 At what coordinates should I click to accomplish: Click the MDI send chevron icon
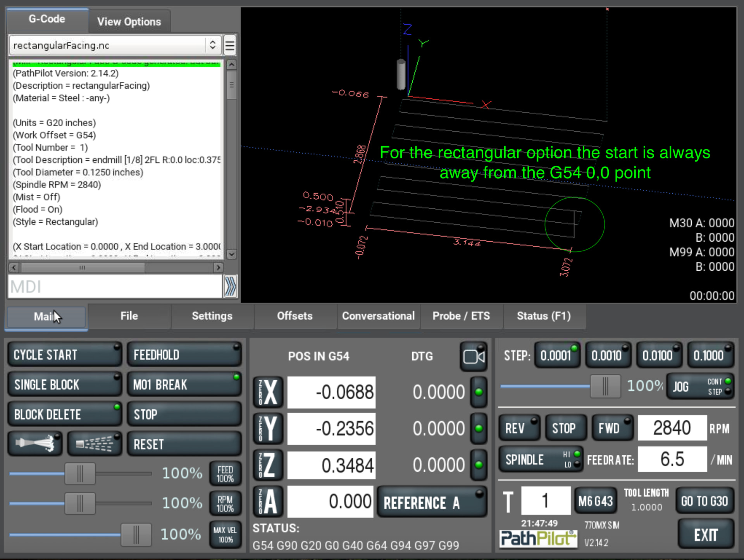[230, 287]
